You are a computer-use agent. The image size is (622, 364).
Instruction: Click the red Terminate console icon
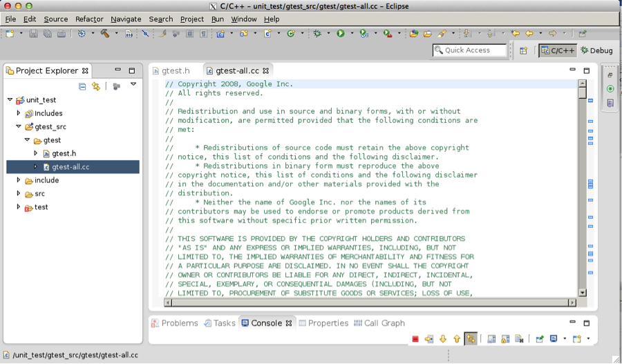tap(415, 339)
